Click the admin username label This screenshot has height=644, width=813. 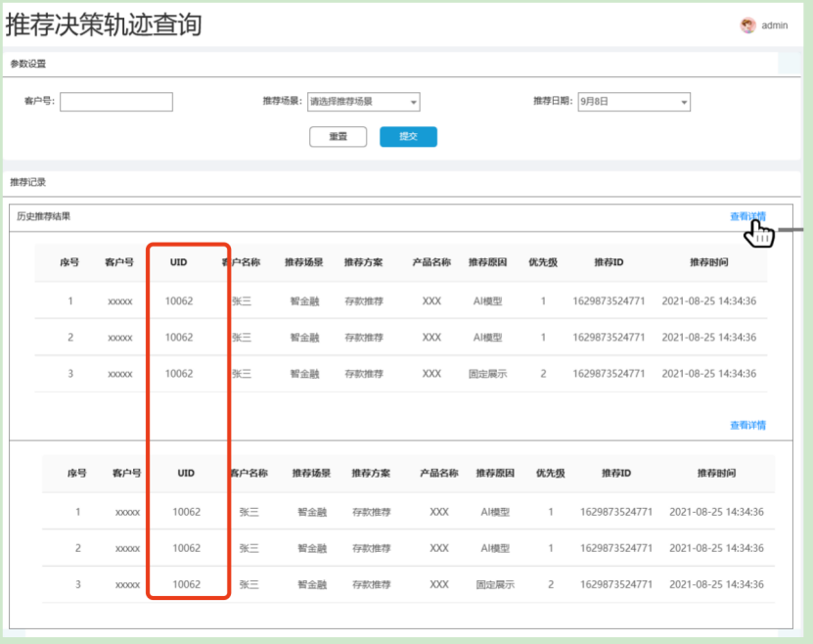tap(775, 25)
